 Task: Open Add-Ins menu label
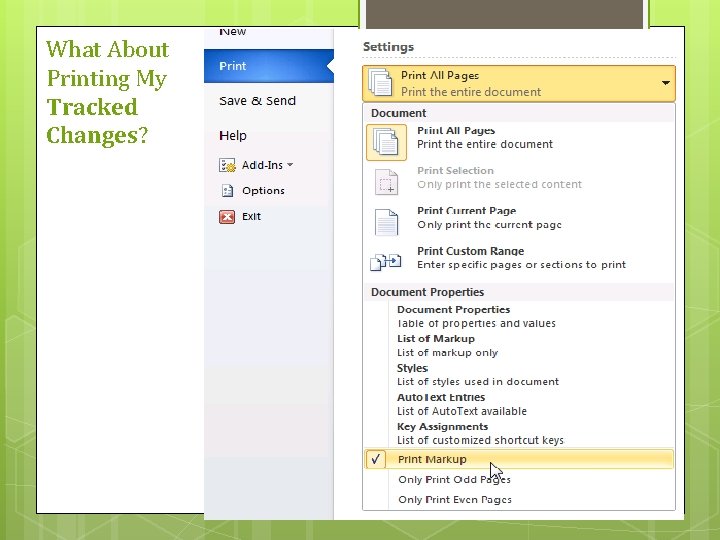pyautogui.click(x=262, y=165)
